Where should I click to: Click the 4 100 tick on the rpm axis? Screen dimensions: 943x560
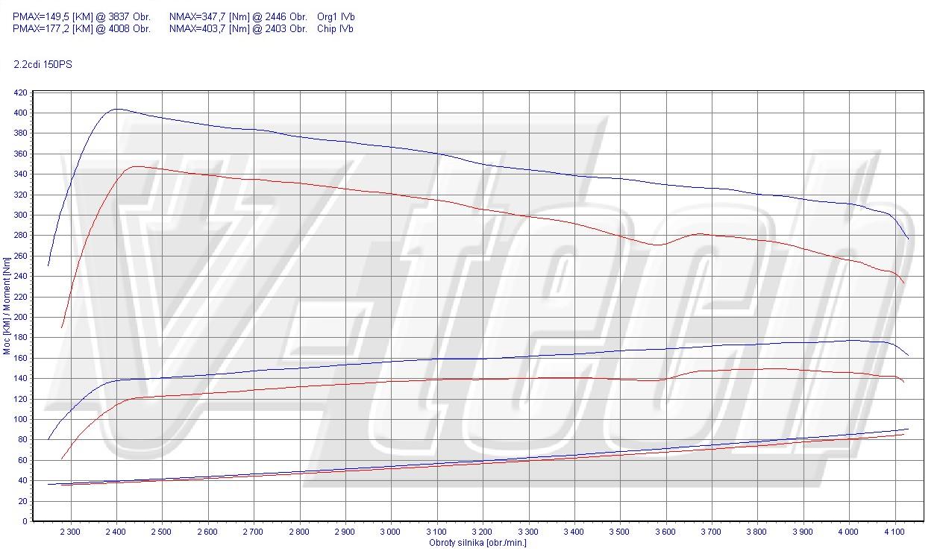[894, 532]
